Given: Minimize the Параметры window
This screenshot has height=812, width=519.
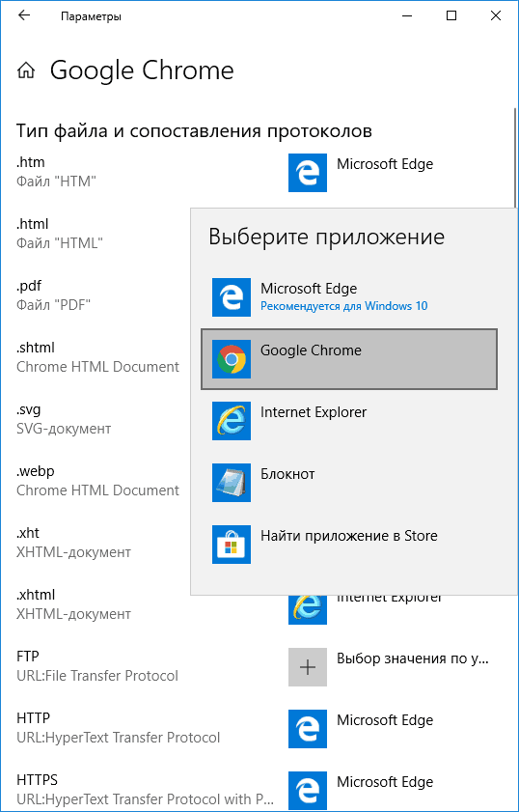Looking at the screenshot, I should [407, 15].
